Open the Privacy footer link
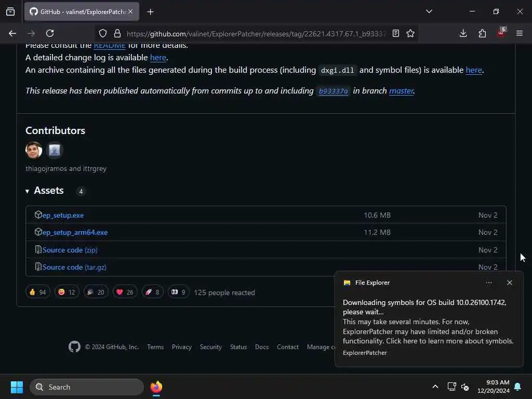The height and width of the screenshot is (399, 532). [x=181, y=347]
